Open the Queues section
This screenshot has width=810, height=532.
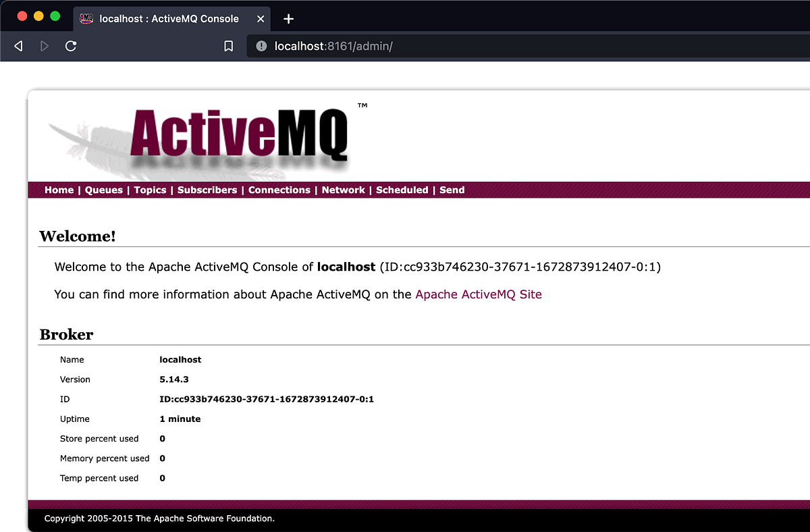pyautogui.click(x=103, y=190)
